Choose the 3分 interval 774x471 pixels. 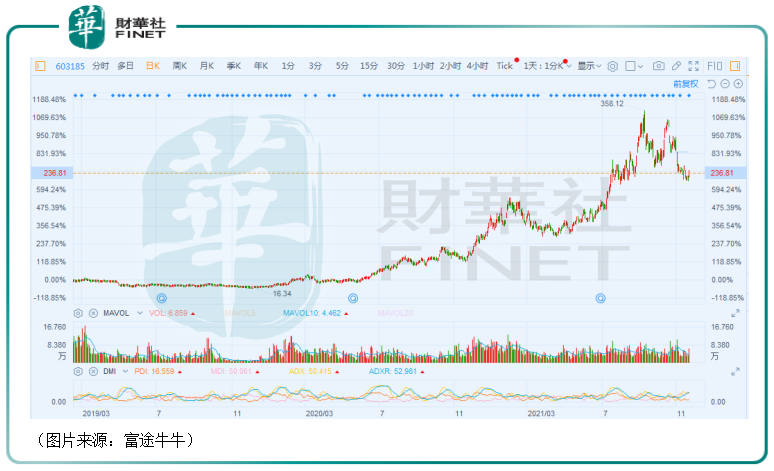pyautogui.click(x=315, y=66)
